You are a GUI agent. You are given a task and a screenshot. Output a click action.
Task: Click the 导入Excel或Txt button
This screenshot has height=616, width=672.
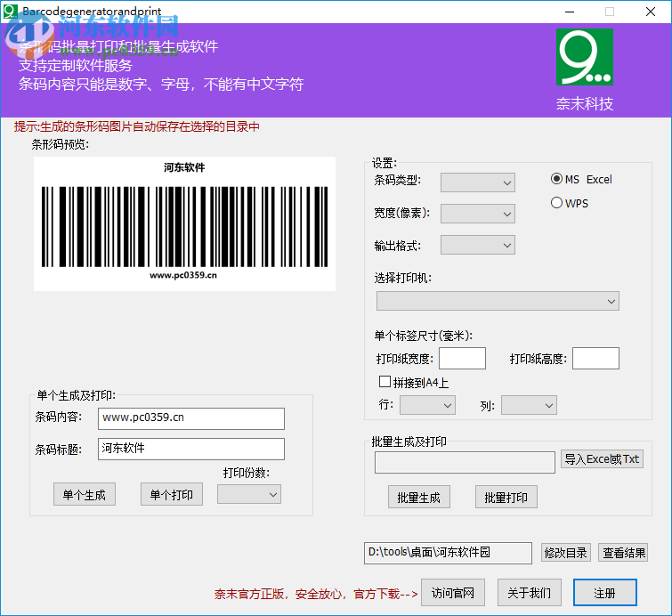603,459
